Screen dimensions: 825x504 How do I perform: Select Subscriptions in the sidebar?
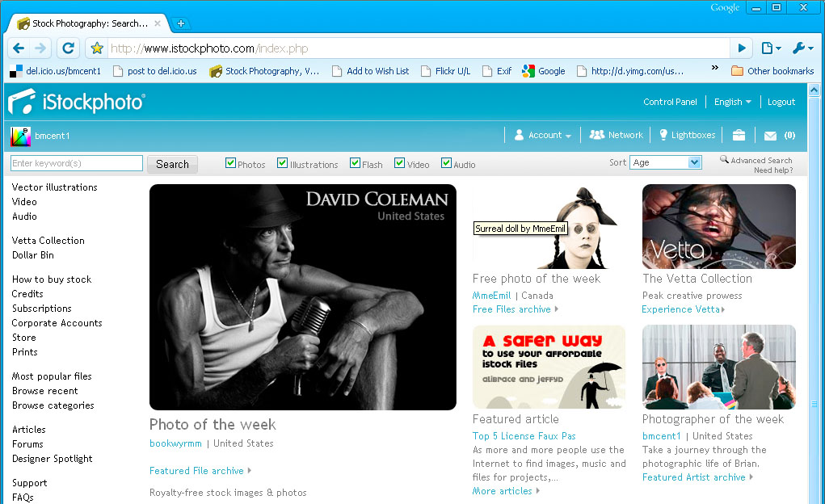pos(41,309)
